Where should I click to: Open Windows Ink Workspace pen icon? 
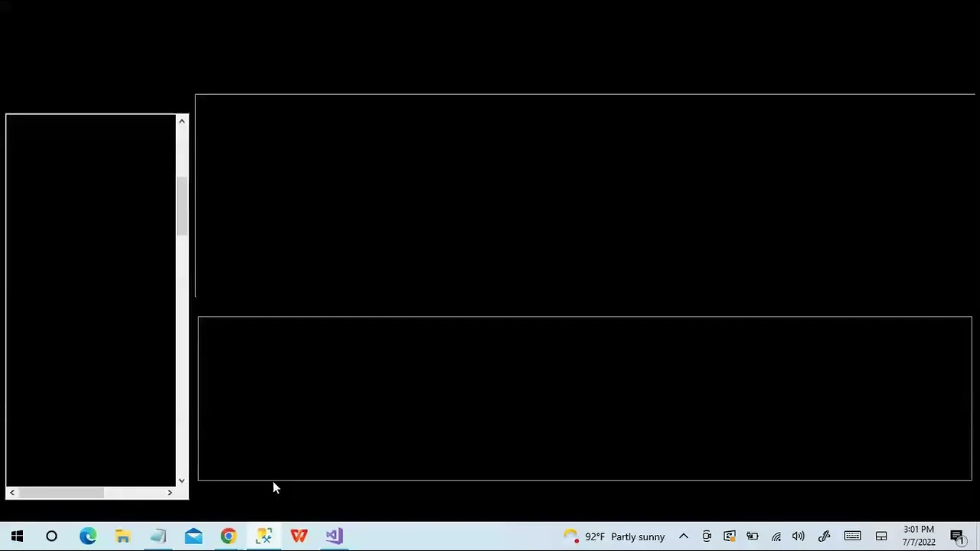click(824, 536)
